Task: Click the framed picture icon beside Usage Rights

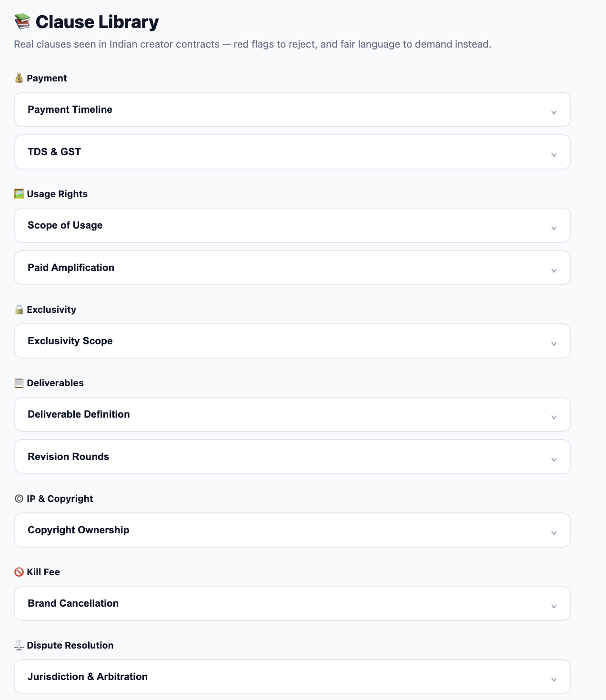Action: click(19, 193)
